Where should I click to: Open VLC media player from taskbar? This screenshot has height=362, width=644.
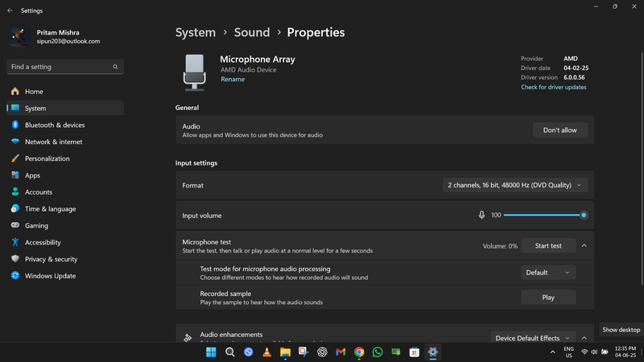click(266, 352)
